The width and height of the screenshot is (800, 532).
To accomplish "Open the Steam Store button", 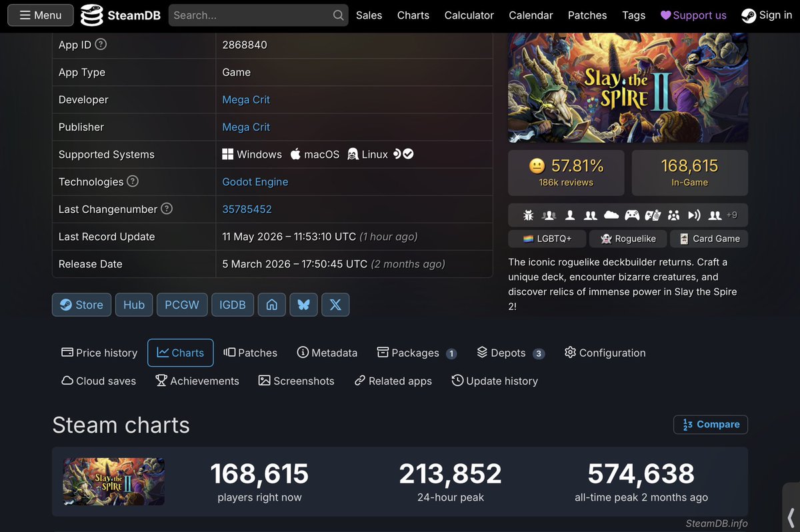I will click(81, 305).
